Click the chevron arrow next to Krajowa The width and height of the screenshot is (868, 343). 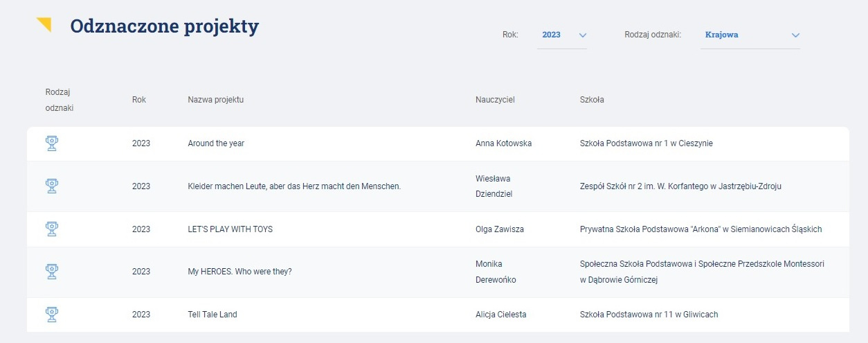(x=795, y=35)
